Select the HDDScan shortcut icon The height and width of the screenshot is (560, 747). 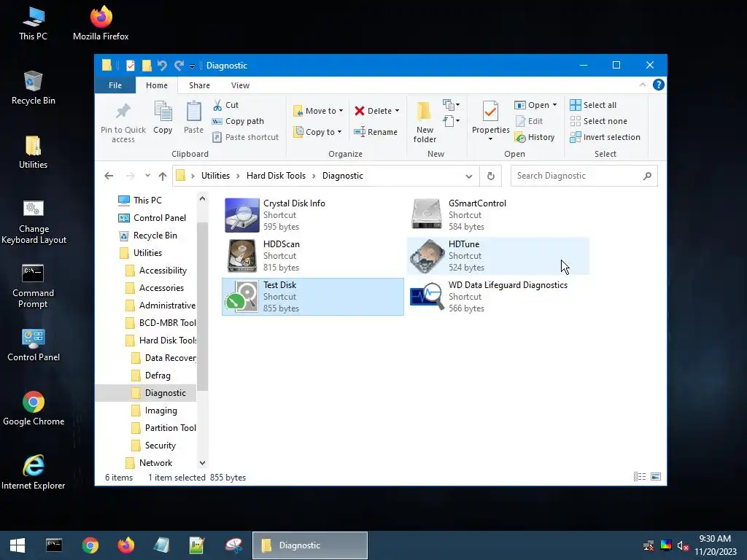(x=242, y=256)
